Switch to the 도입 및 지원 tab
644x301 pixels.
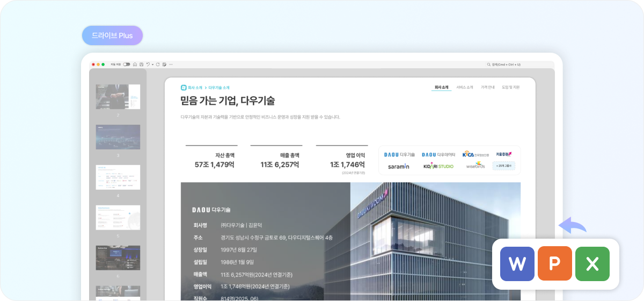pos(511,87)
